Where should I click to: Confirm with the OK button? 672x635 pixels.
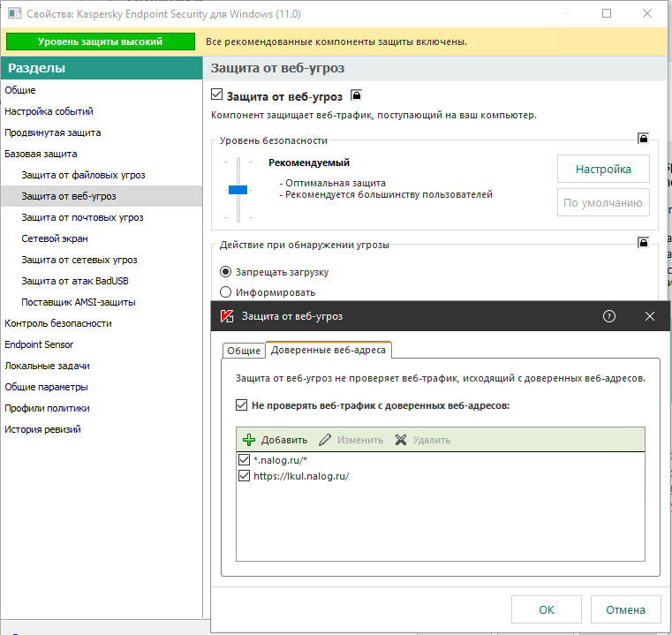pyautogui.click(x=547, y=609)
